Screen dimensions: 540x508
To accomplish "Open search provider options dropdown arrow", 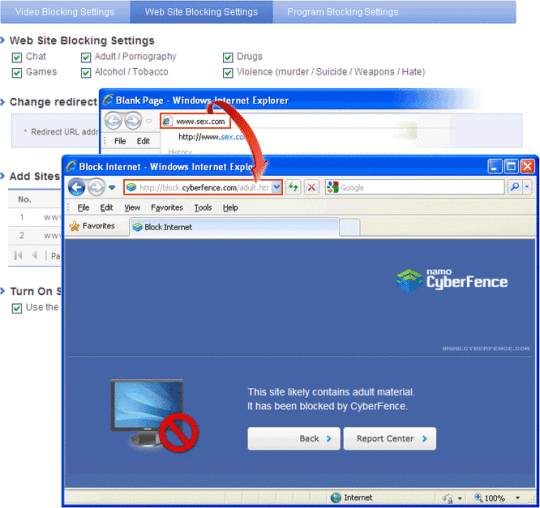I will 527,187.
